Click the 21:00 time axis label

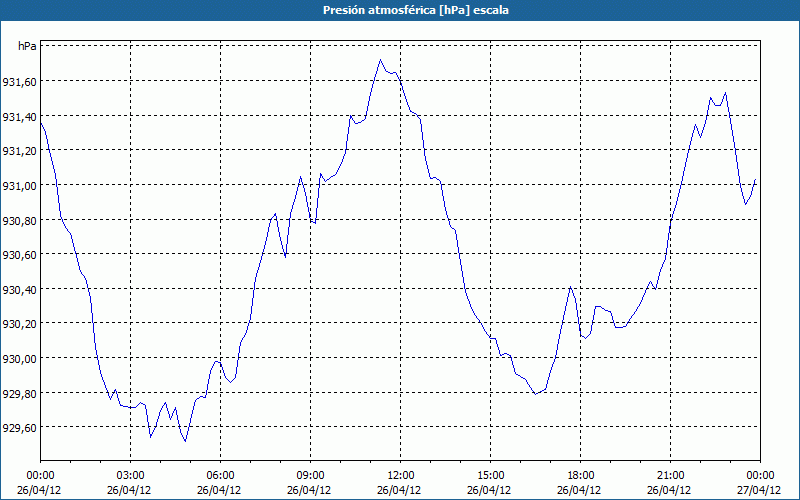coord(670,476)
